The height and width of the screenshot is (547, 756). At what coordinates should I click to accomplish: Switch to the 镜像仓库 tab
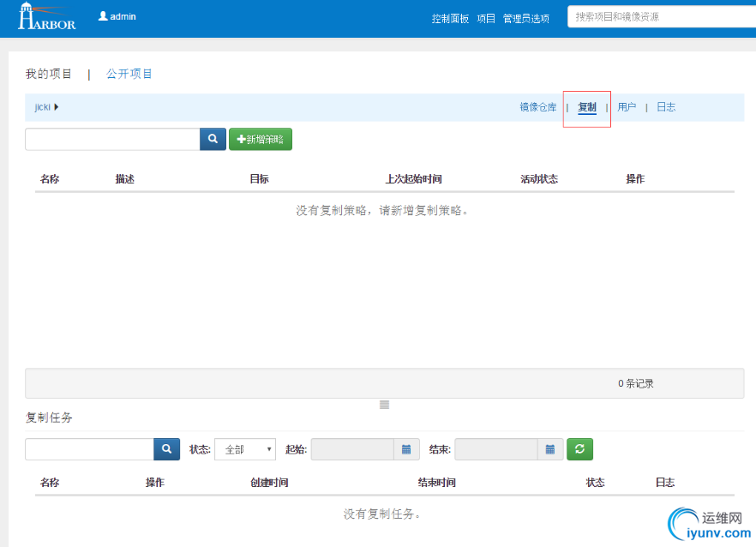(538, 107)
